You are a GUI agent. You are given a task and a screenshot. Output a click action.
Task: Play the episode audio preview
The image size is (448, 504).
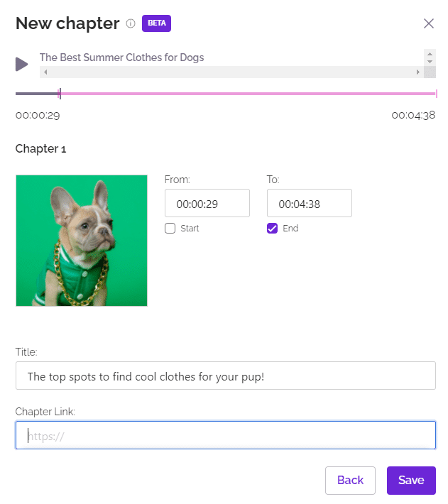point(22,65)
